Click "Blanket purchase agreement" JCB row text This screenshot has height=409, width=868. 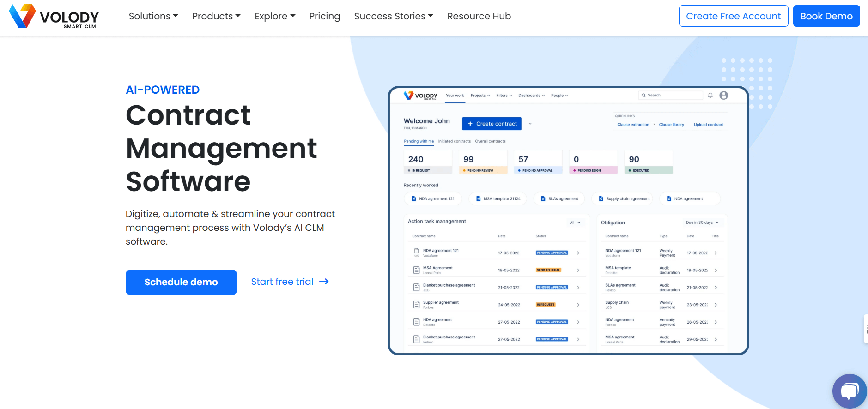coord(449,285)
